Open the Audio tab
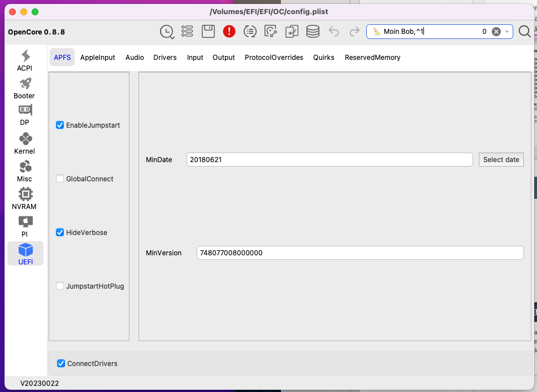 point(135,57)
